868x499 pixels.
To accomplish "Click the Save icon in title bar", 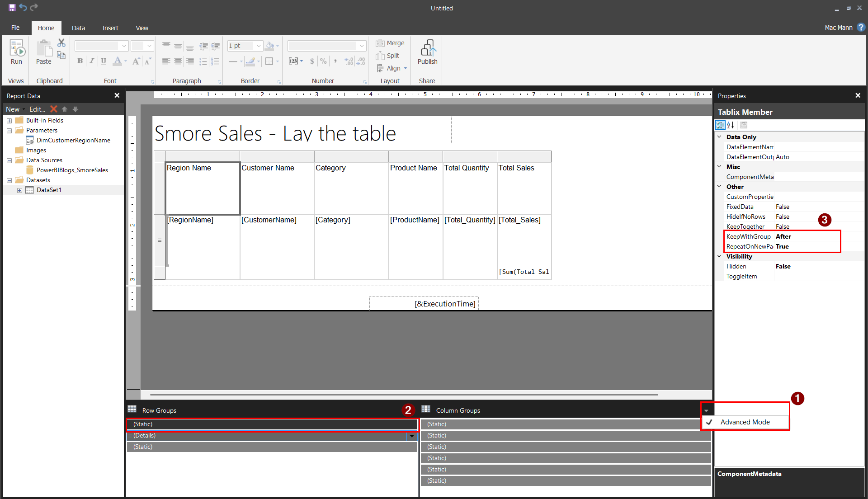I will tap(12, 8).
